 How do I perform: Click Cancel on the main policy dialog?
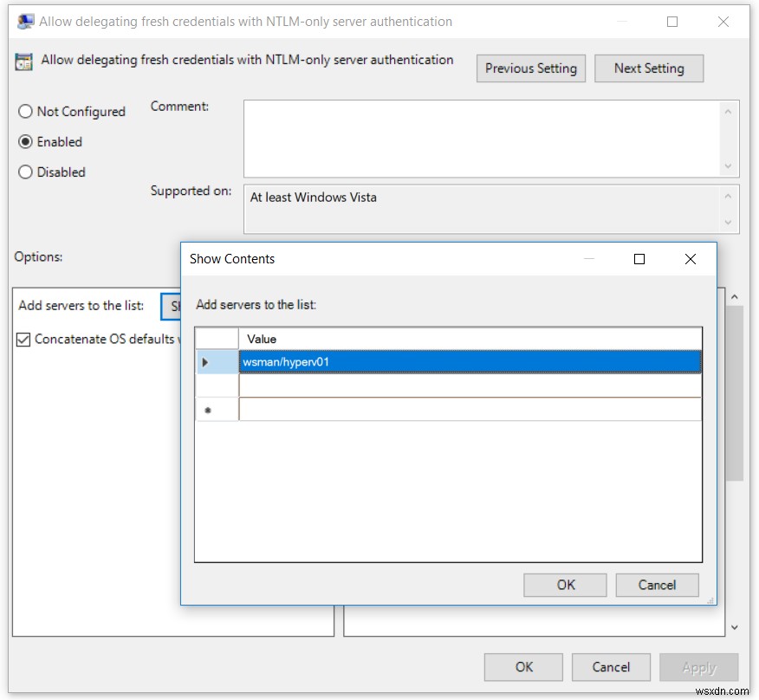611,667
